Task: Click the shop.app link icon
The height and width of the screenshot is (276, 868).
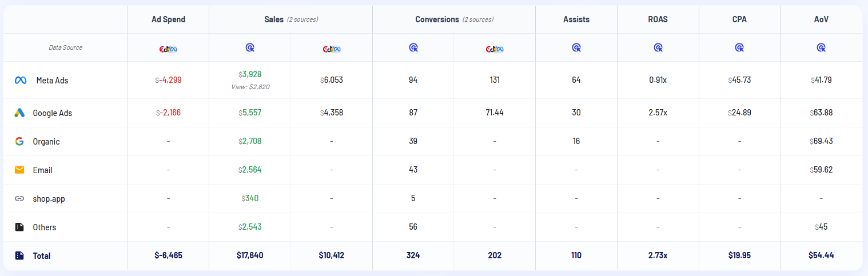Action: coord(19,199)
